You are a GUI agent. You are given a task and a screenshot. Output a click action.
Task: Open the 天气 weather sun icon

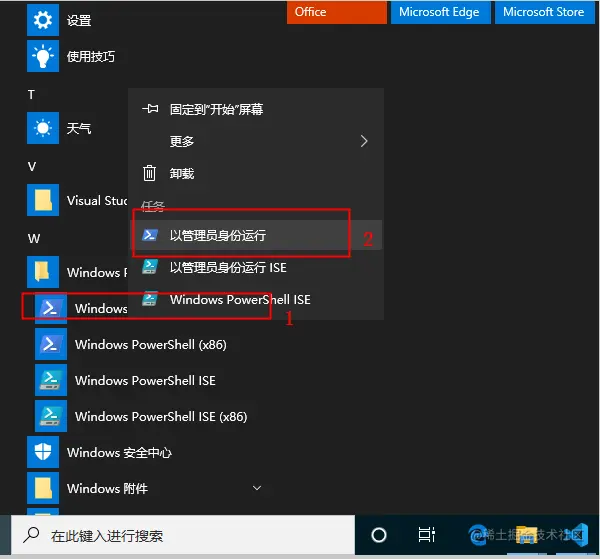tap(43, 128)
